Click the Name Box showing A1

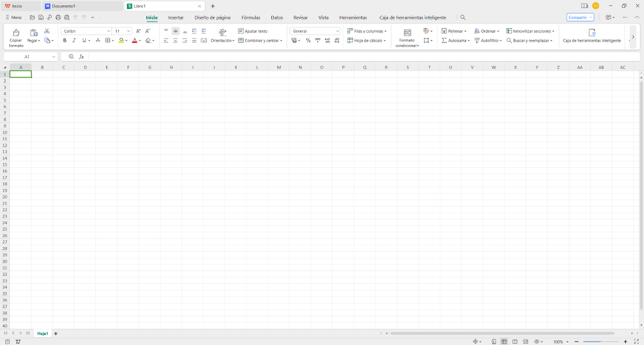click(30, 57)
